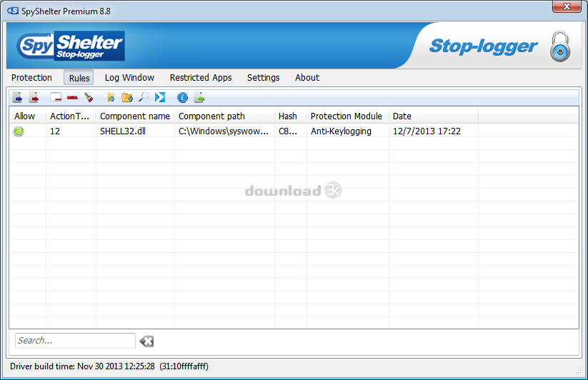Open the Restricted Apps tab
The height and width of the screenshot is (380, 588).
pyautogui.click(x=201, y=78)
